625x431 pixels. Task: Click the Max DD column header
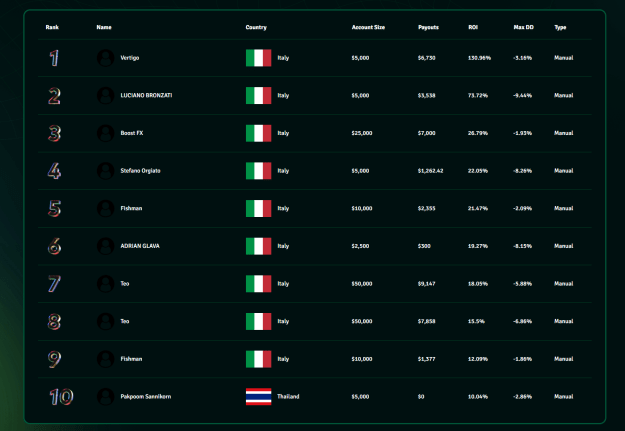[523, 27]
